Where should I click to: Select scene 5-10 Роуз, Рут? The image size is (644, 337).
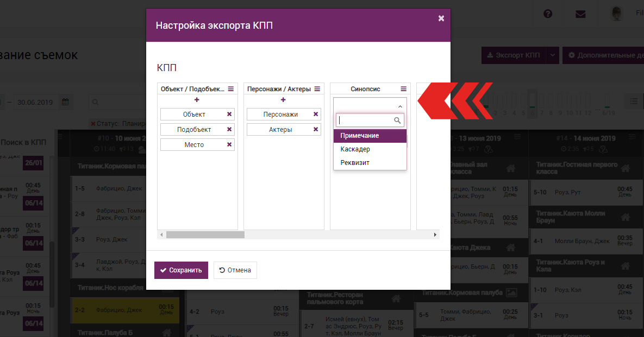point(586,192)
